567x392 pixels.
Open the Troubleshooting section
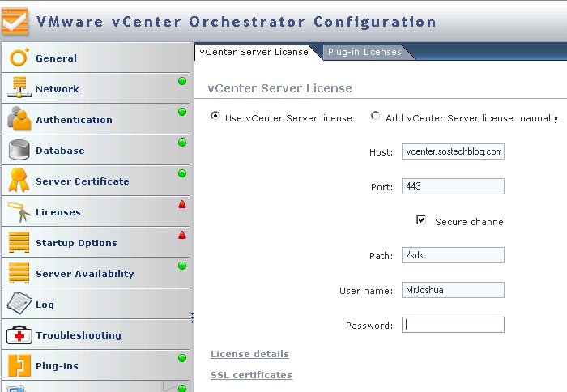(x=96, y=334)
